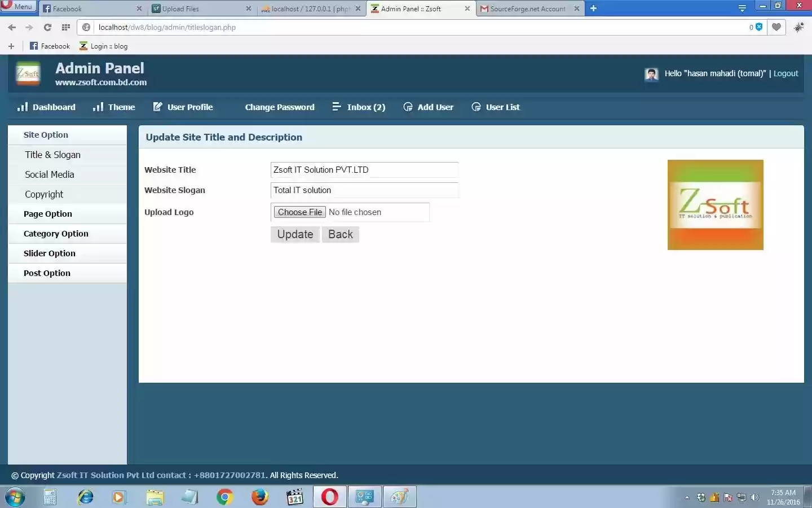Launch Opera from the taskbar
812x508 pixels.
[x=329, y=497]
